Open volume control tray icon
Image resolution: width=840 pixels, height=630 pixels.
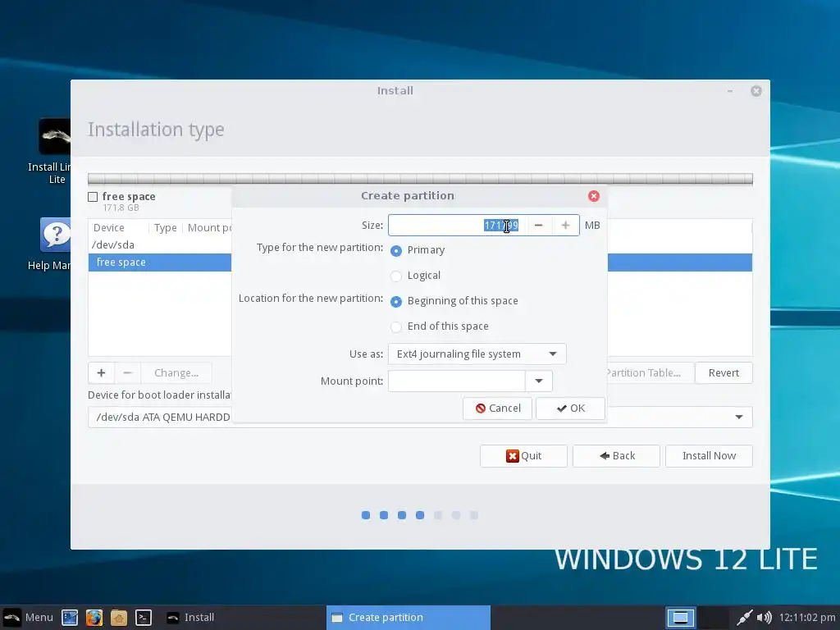[x=765, y=618]
